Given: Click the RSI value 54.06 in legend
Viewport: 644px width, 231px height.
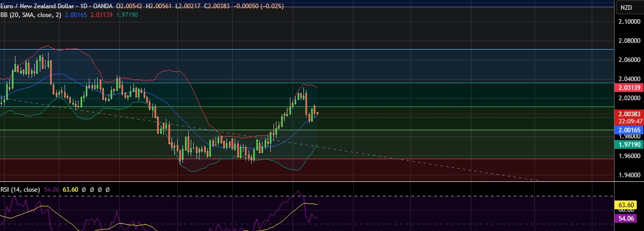Looking at the screenshot, I should click(x=51, y=190).
